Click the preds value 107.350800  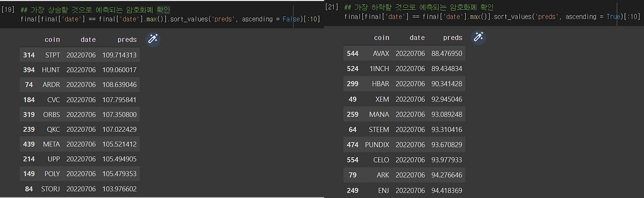pyautogui.click(x=119, y=114)
